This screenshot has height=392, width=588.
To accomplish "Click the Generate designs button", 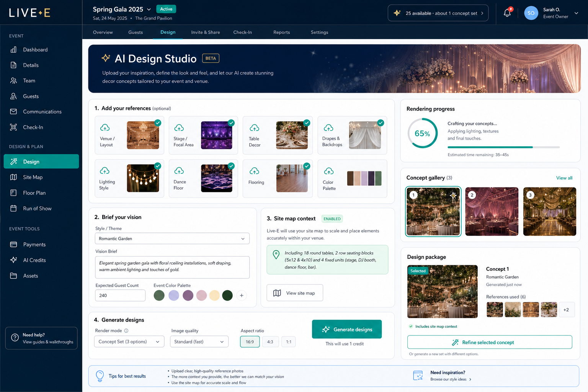I will point(347,329).
